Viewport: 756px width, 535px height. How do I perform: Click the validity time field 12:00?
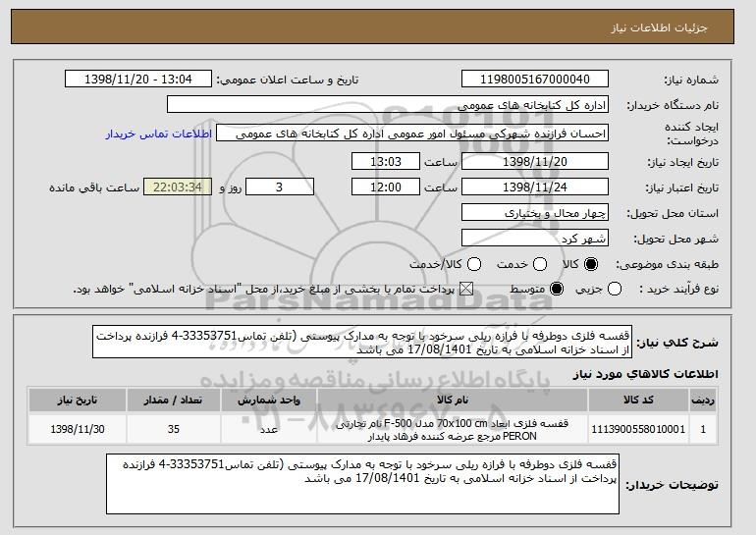pyautogui.click(x=385, y=187)
